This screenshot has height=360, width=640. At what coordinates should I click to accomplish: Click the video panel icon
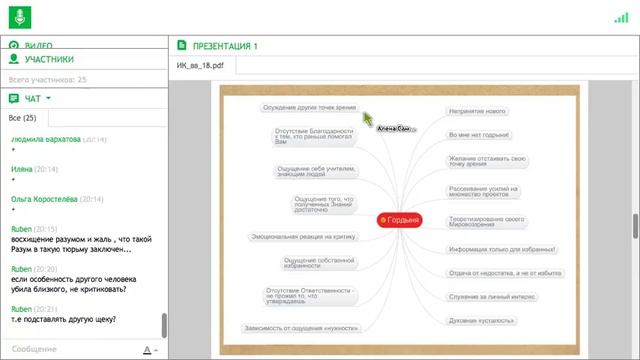(14, 45)
